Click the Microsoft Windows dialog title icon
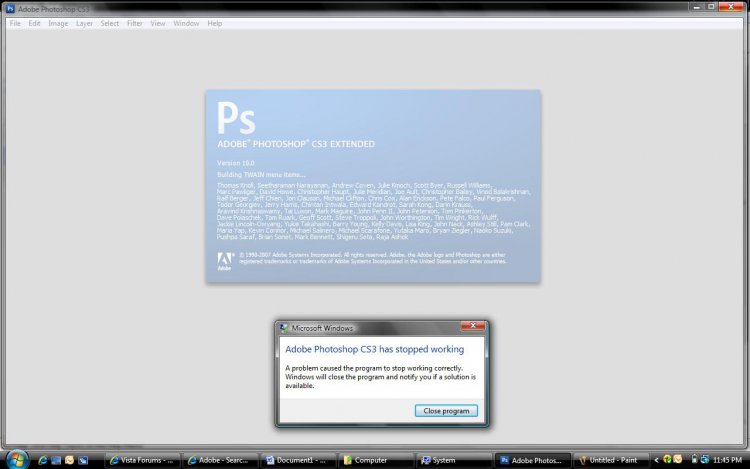 [x=284, y=328]
